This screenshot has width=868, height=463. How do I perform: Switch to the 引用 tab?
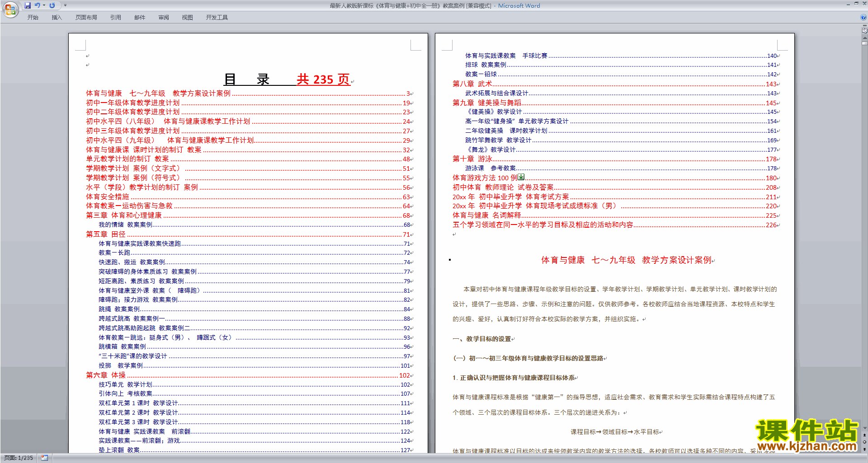(x=115, y=17)
